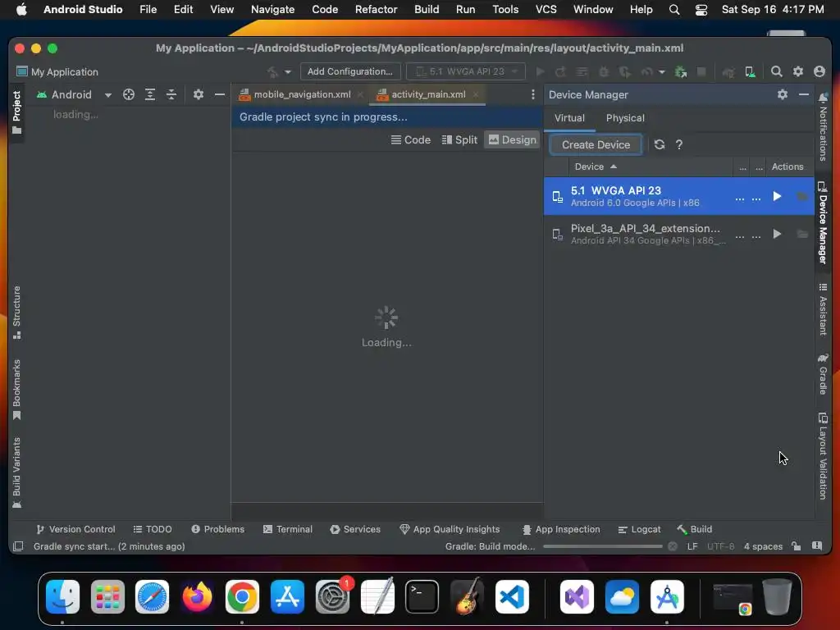Open the Android project view dropdown
The image size is (840, 630).
74,95
